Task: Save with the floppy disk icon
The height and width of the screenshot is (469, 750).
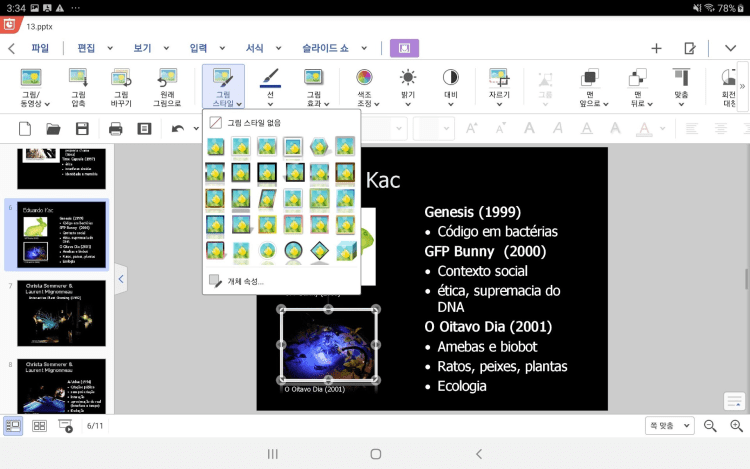Action: click(82, 129)
